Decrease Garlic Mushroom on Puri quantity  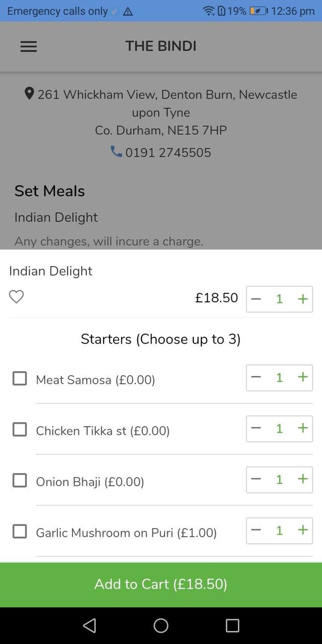256,530
